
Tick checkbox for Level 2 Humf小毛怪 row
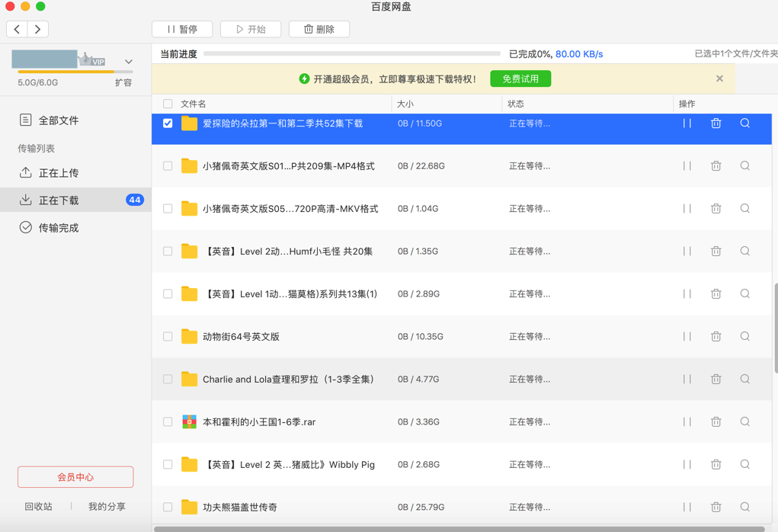coord(168,251)
